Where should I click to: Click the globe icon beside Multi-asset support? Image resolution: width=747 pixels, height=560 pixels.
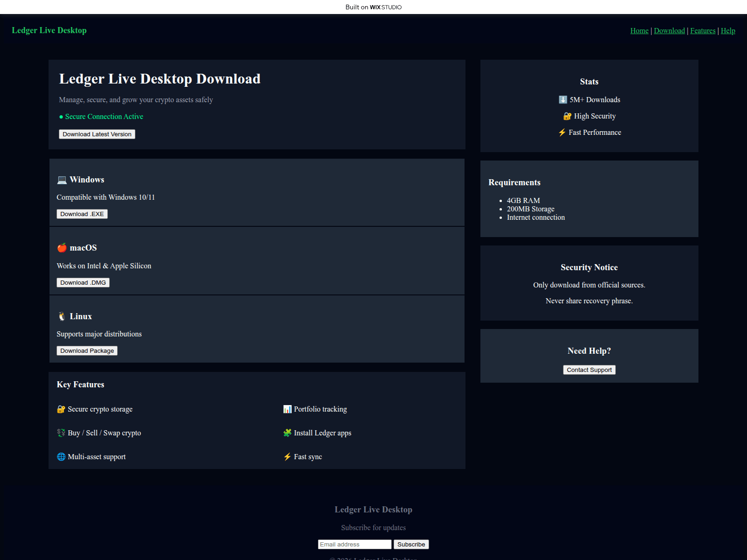point(61,457)
